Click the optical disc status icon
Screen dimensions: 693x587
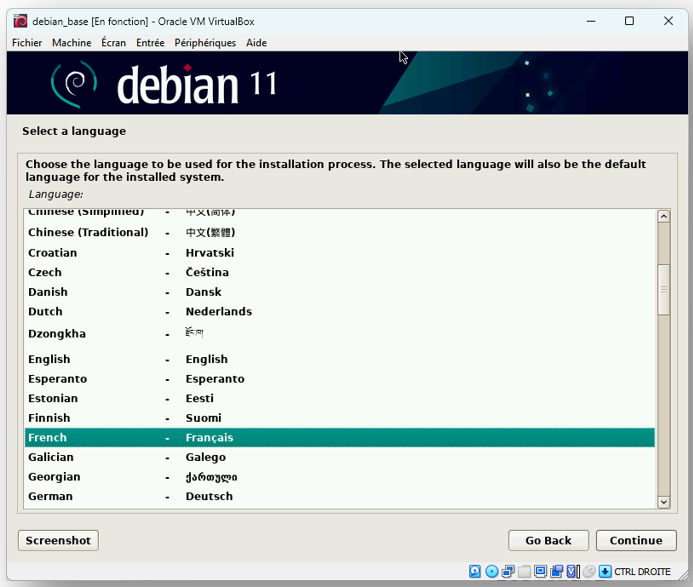pos(492,572)
